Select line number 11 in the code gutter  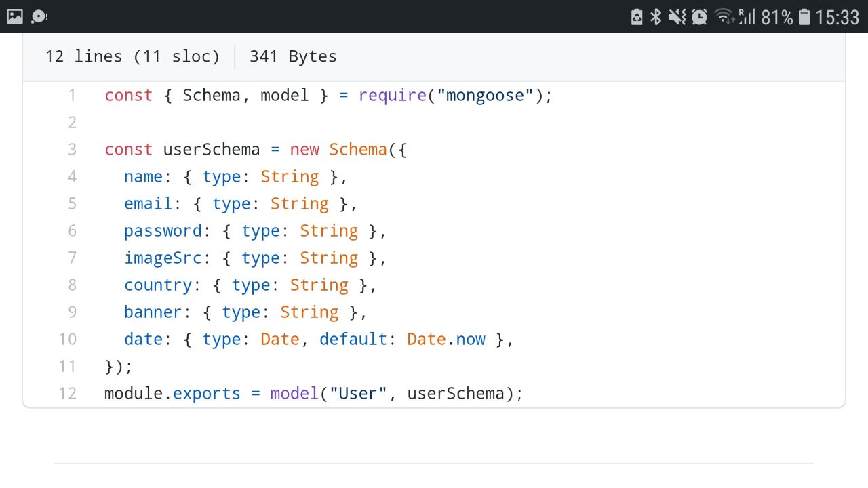(68, 367)
